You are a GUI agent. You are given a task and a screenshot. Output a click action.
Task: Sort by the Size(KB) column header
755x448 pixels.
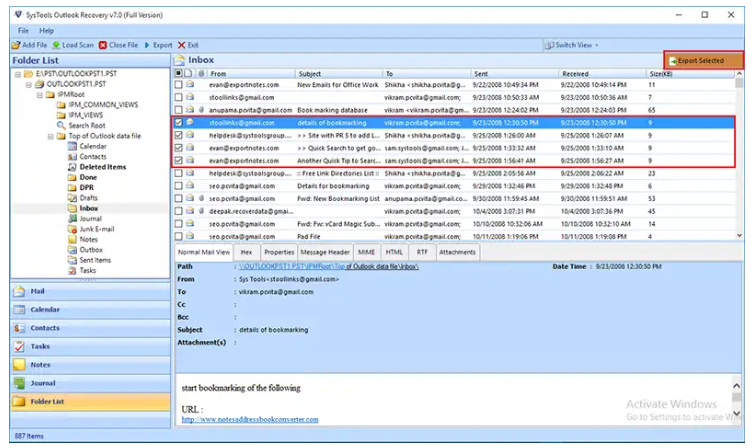pyautogui.click(x=690, y=74)
